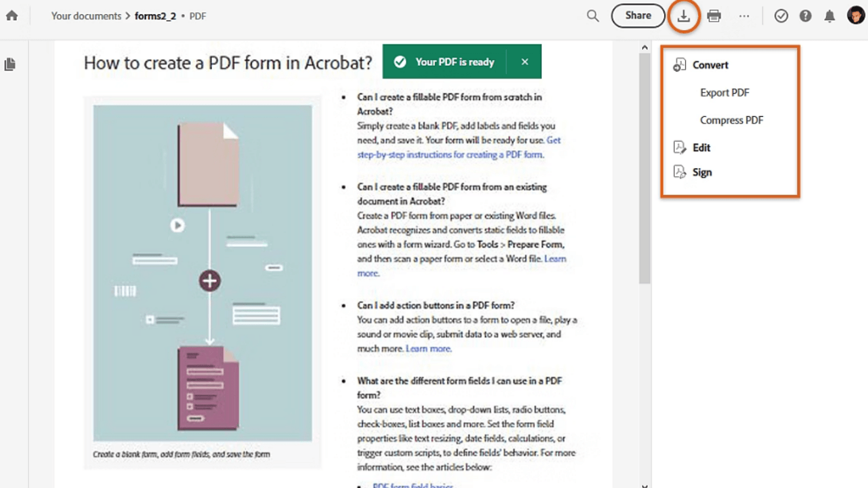Select Edit in the tools panel

(x=701, y=147)
